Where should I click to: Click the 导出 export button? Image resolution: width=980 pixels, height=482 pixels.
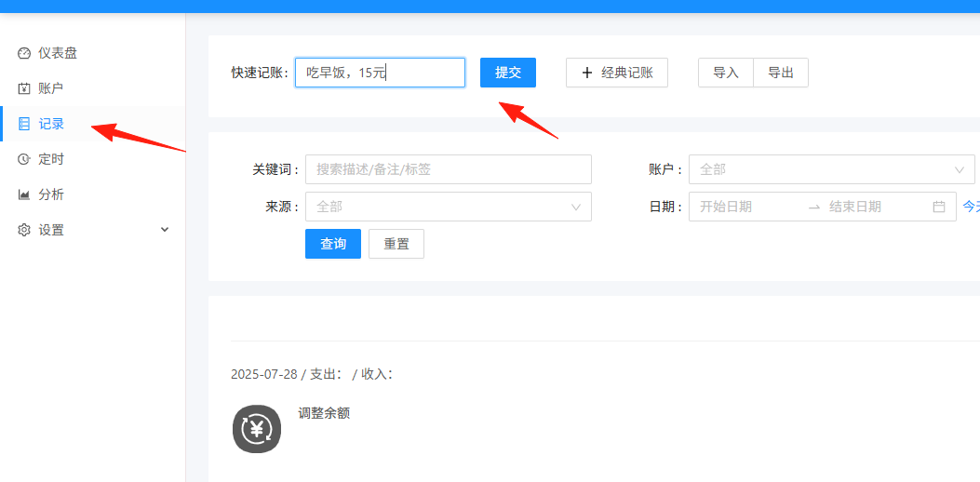781,73
